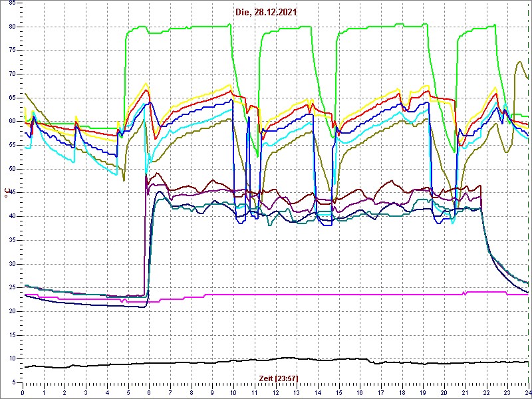Screen dimensions: 532x399
Task: Click hour '4' on the time axis
Action: tap(107, 392)
